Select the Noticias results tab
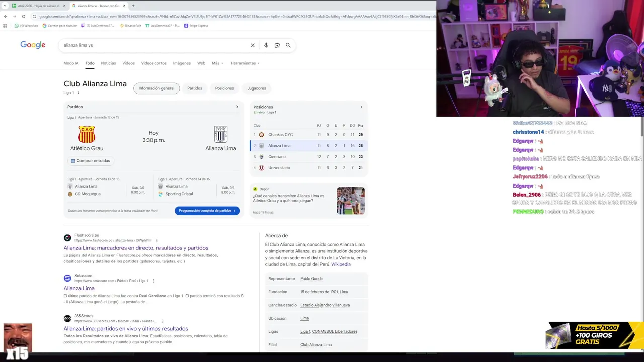This screenshot has height=362, width=644. [108, 63]
